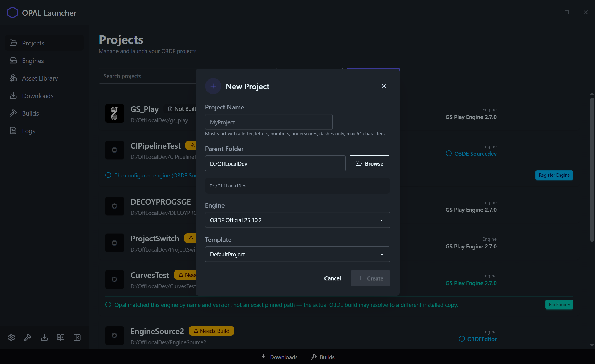Image resolution: width=595 pixels, height=364 pixels.
Task: Click the Parent Folder path field
Action: [x=275, y=163]
